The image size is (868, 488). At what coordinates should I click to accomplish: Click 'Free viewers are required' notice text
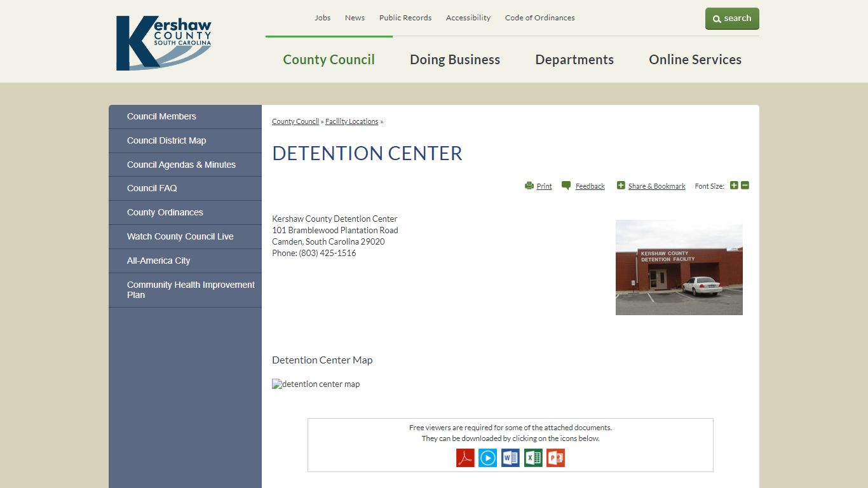(510, 428)
